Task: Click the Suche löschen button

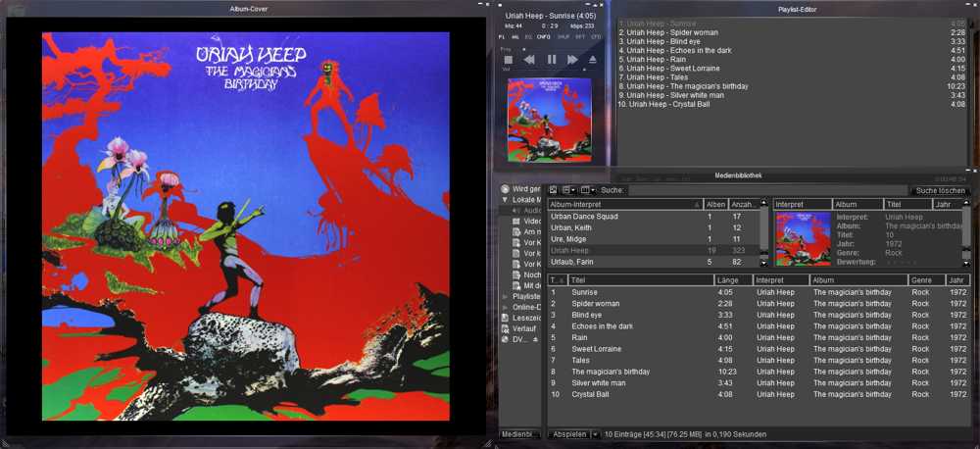Action: pos(939,190)
